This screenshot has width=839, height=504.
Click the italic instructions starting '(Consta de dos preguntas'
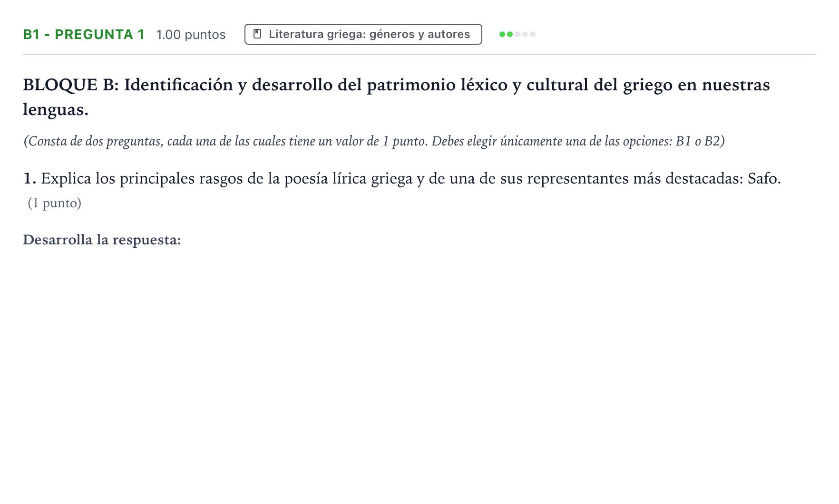(x=374, y=141)
